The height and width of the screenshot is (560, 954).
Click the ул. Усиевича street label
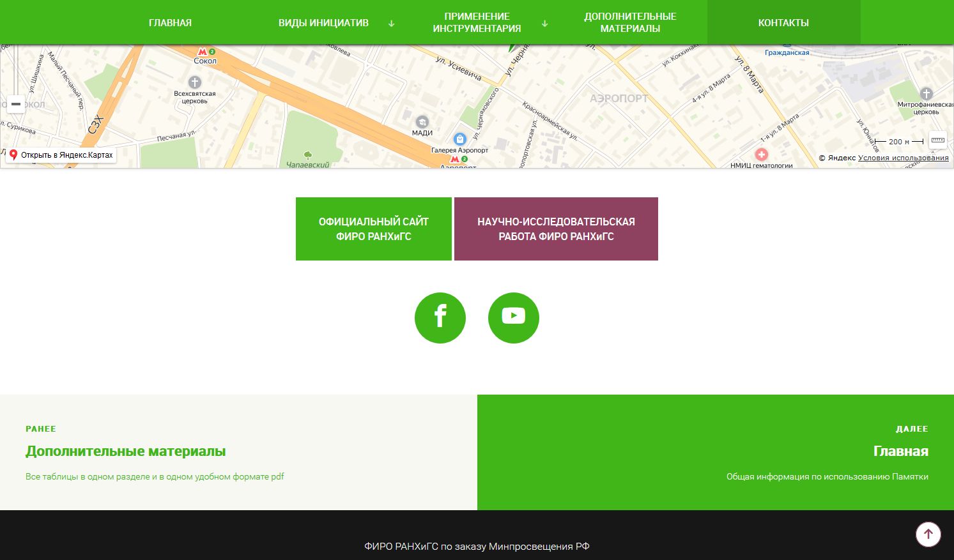(458, 68)
